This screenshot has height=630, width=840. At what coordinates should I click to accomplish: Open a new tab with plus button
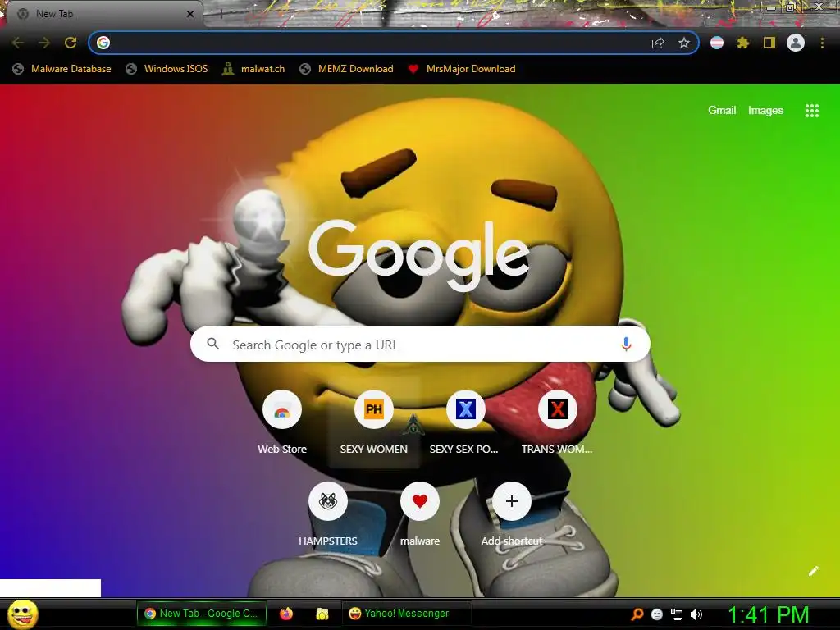tap(221, 15)
